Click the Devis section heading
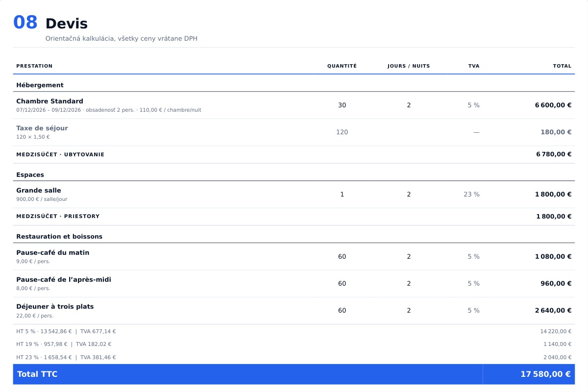 pyautogui.click(x=66, y=24)
